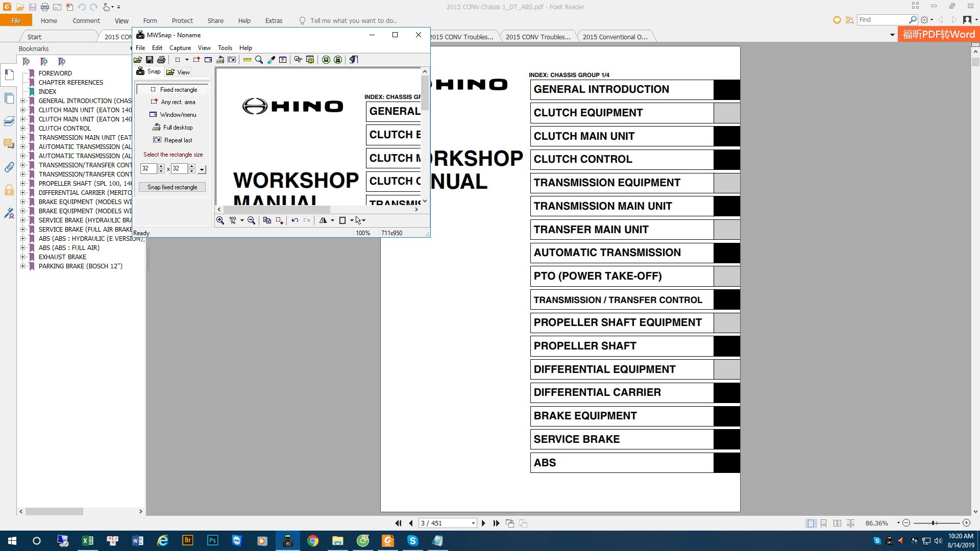Click Snap fixed rectangle button
The image size is (980, 551).
click(x=172, y=187)
